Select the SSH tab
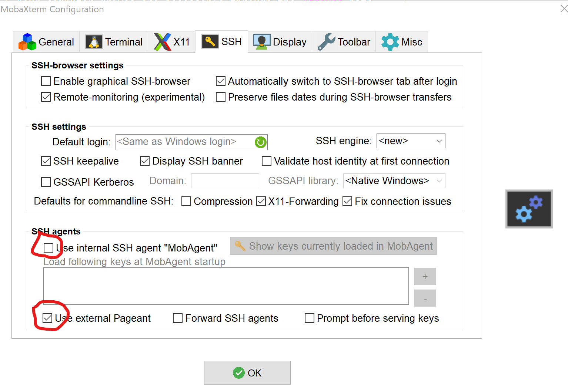Screen dimensions: 568x392 point(221,41)
